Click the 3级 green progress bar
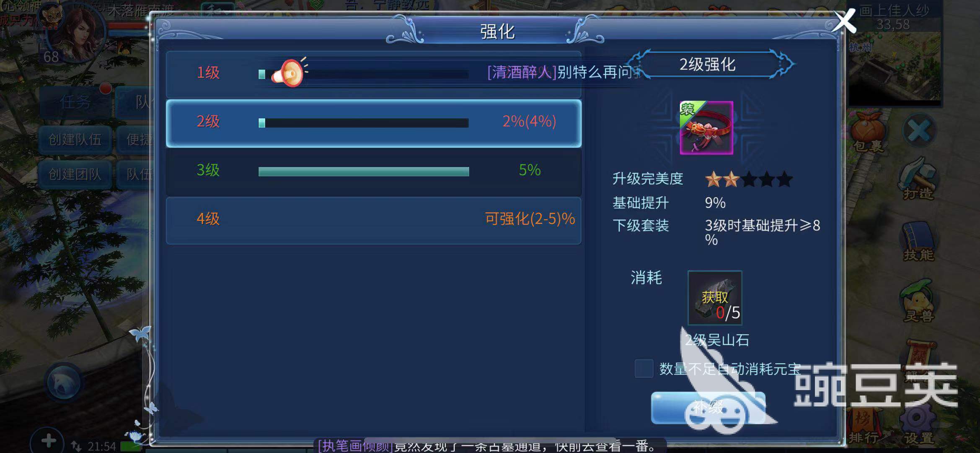Image resolution: width=980 pixels, height=453 pixels. click(364, 172)
